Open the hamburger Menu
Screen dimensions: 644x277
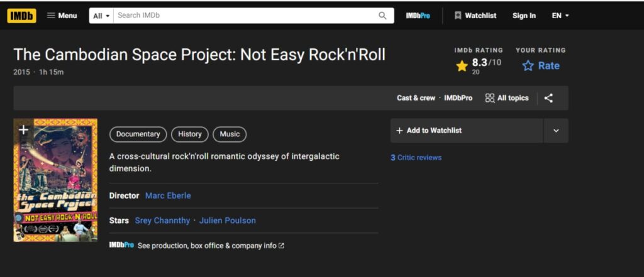coord(62,16)
